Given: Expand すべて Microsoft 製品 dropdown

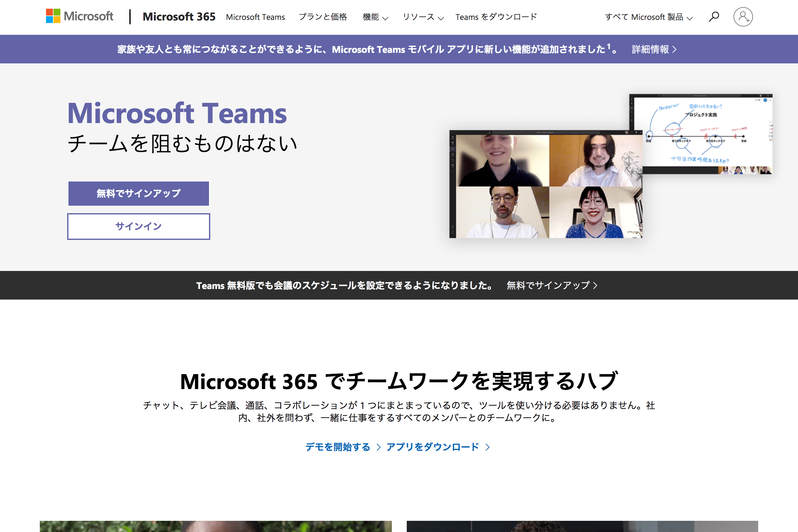Looking at the screenshot, I should 649,17.
